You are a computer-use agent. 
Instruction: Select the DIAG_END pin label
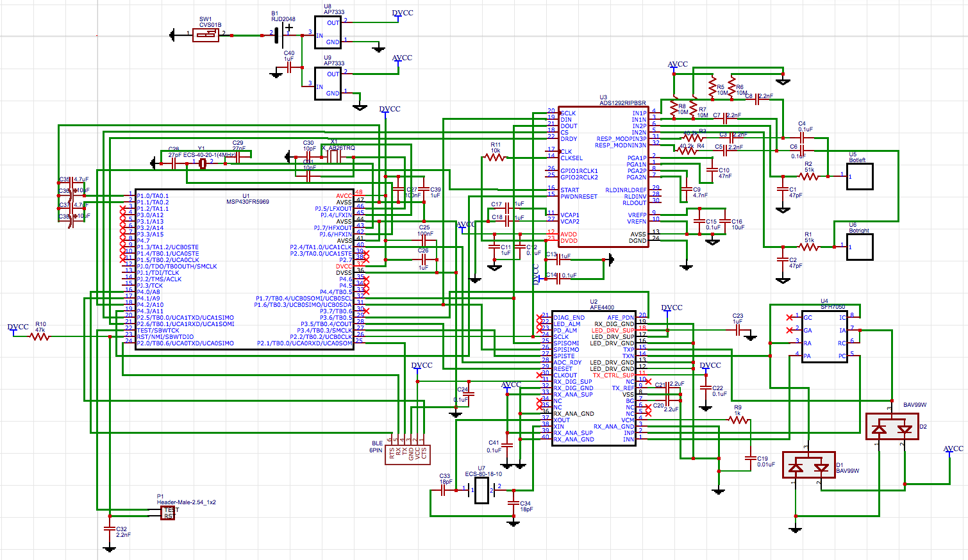[x=569, y=317]
